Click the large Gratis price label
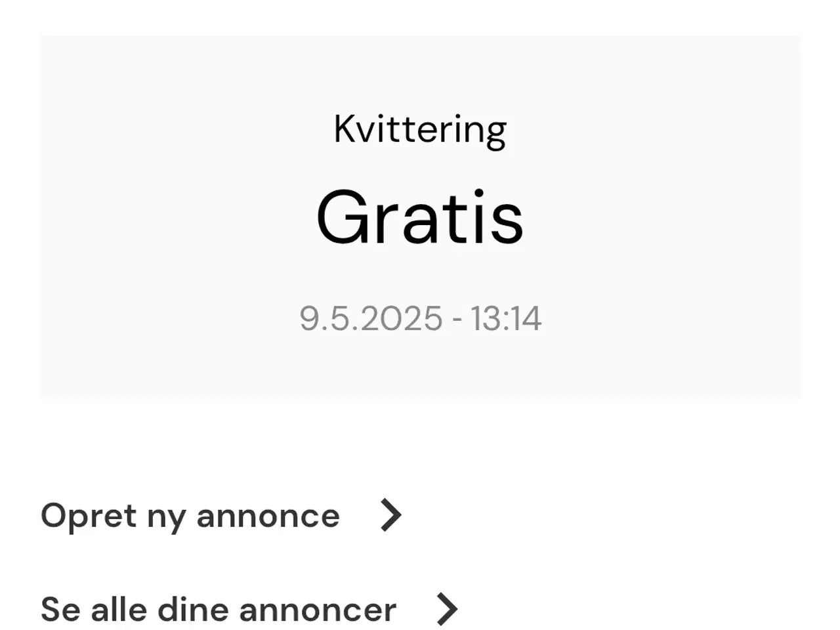This screenshot has height=630, width=840. pyautogui.click(x=420, y=217)
